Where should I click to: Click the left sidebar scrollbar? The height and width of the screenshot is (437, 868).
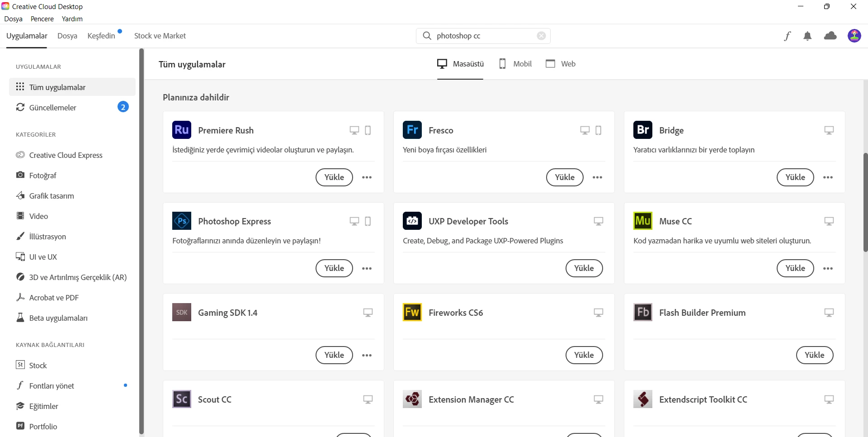(x=142, y=242)
